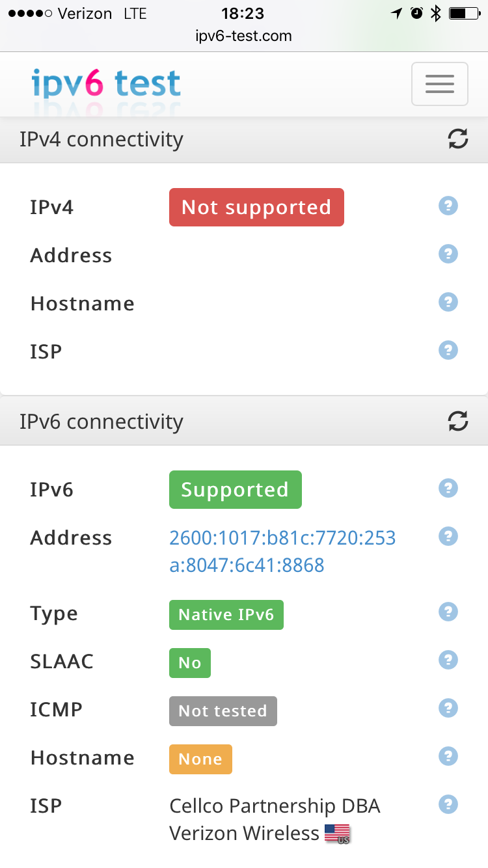Refresh the IPv4 connectivity test
The image size is (488, 868).
(458, 139)
